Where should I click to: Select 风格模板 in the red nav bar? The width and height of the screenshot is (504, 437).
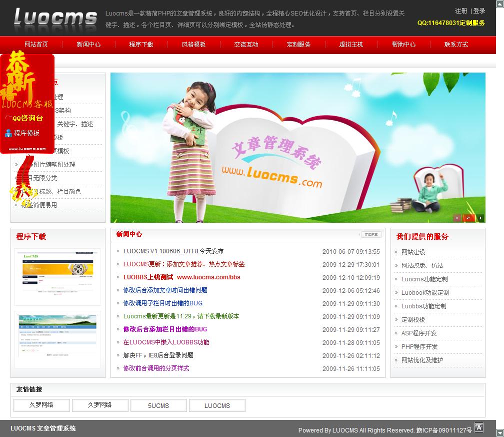193,45
